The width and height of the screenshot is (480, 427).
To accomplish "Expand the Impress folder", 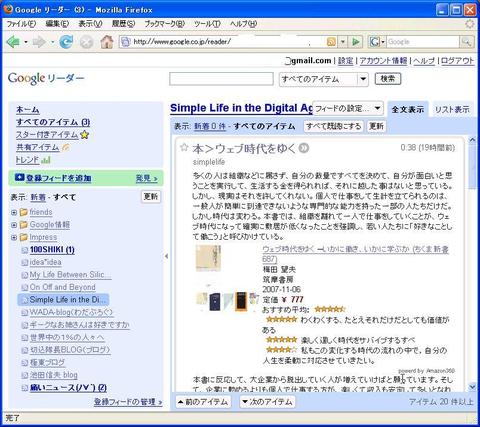I will (x=14, y=238).
